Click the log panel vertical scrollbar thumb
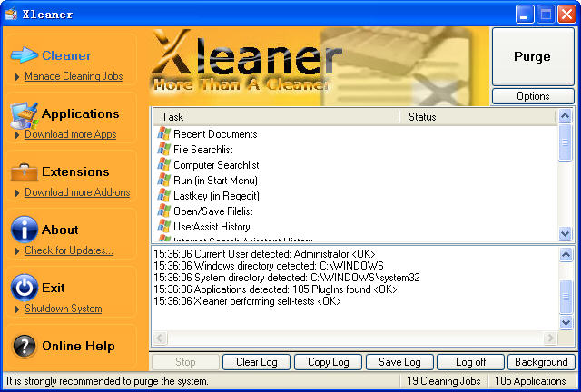 coord(566,297)
